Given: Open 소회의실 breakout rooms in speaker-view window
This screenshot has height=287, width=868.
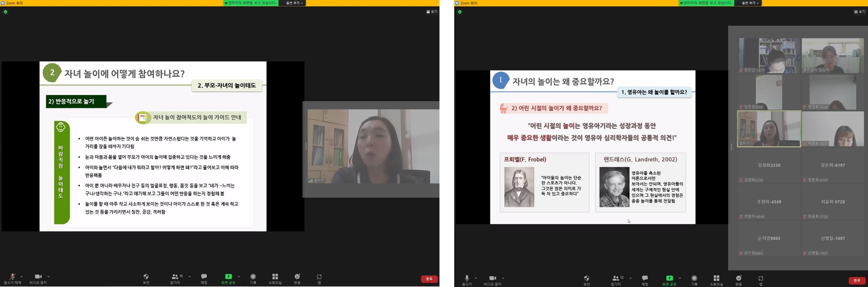Looking at the screenshot, I should click(275, 277).
